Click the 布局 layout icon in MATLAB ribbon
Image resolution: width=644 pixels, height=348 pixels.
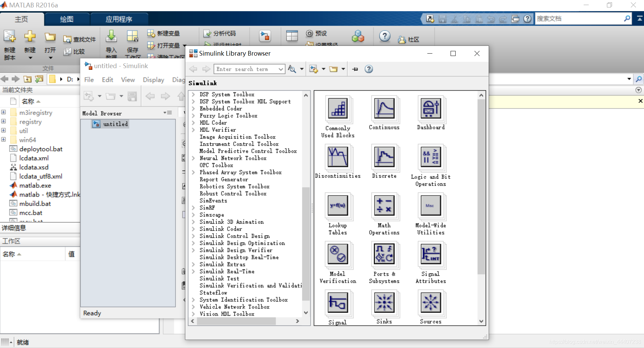tap(292, 36)
